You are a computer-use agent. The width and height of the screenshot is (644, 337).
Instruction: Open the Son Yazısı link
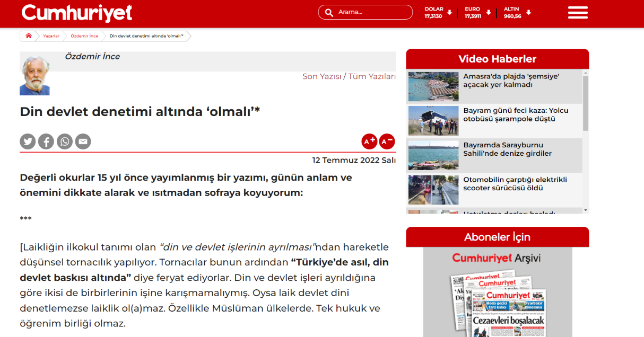coord(321,76)
